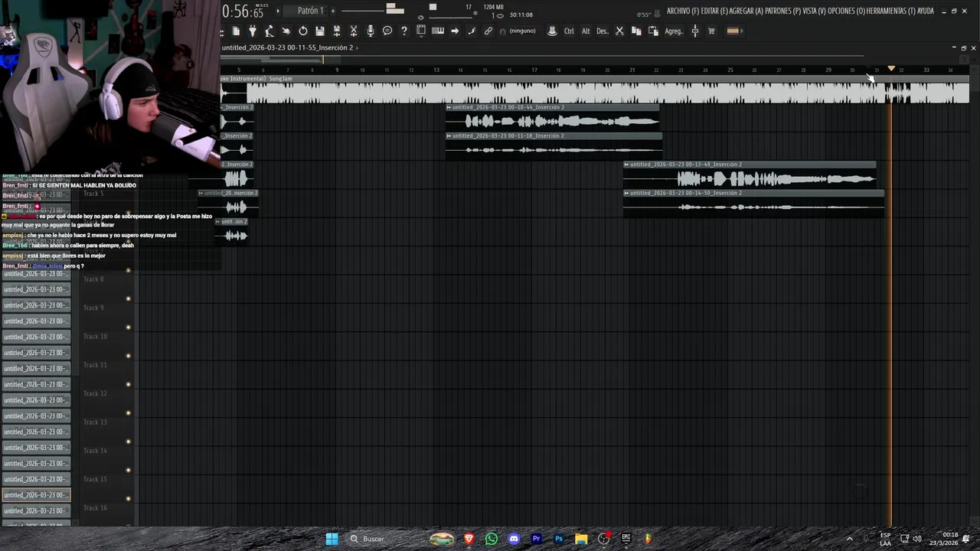Open the speech bubble project info icon

pyautogui.click(x=387, y=31)
